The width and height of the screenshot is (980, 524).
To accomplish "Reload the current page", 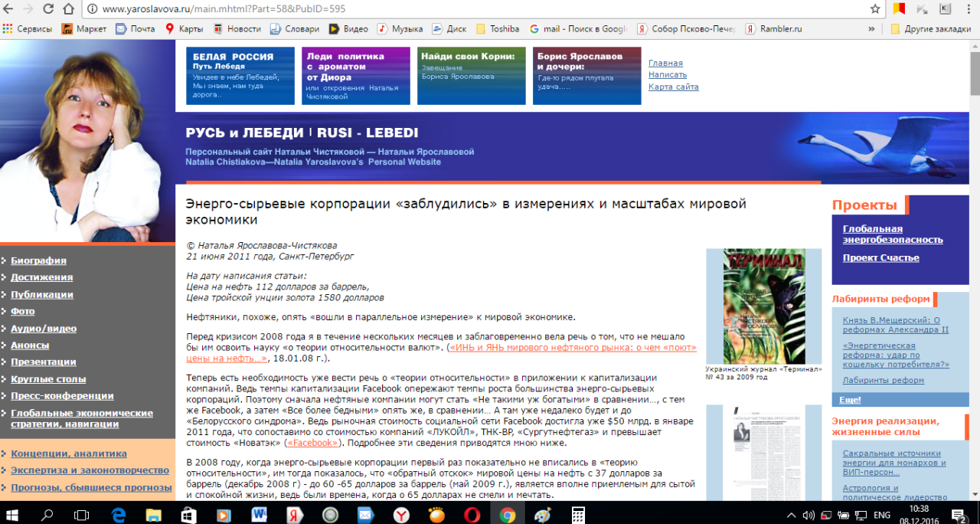I will coord(48,9).
